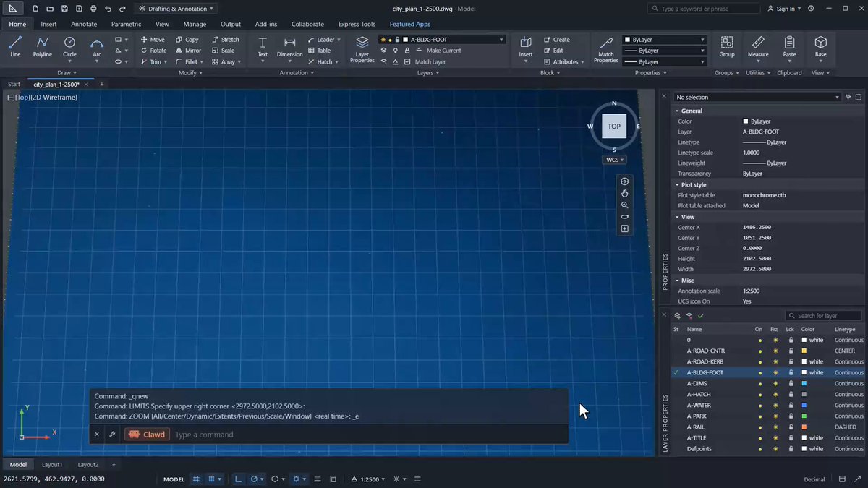868x488 pixels.
Task: Click Create block button
Action: tap(556, 40)
